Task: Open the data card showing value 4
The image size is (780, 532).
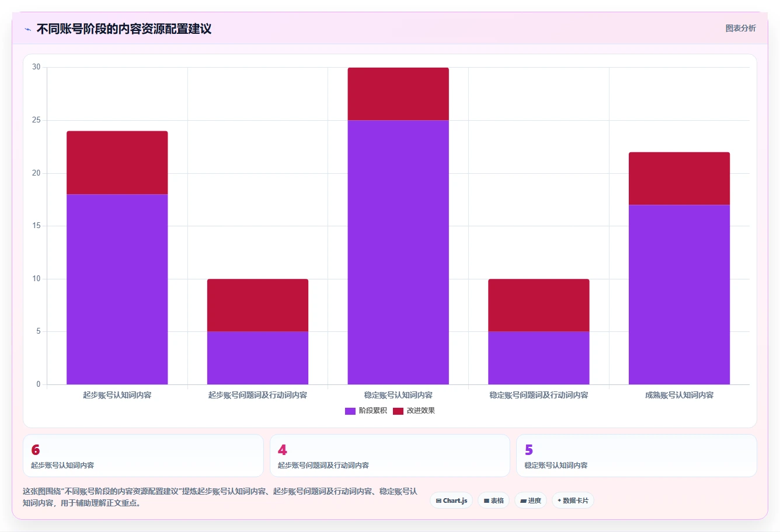Action: 389,456
